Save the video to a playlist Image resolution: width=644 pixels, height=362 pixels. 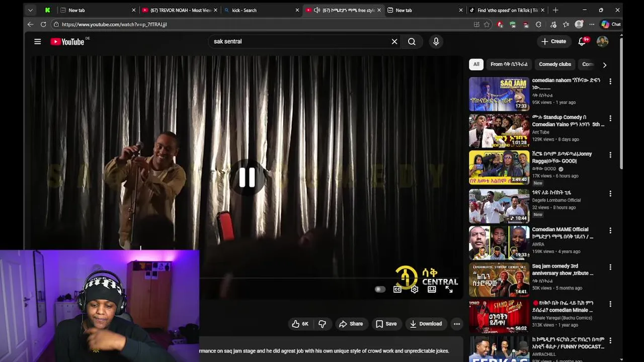pos(386,324)
